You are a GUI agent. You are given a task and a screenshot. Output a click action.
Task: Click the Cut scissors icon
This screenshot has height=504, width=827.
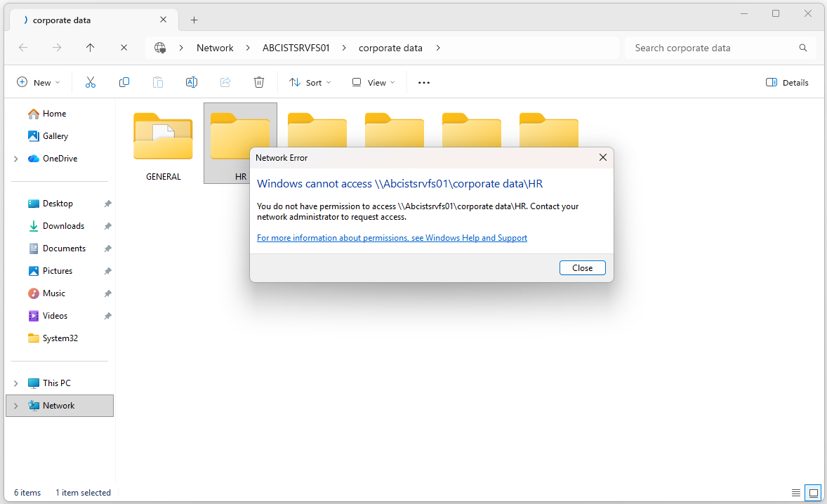(x=90, y=82)
